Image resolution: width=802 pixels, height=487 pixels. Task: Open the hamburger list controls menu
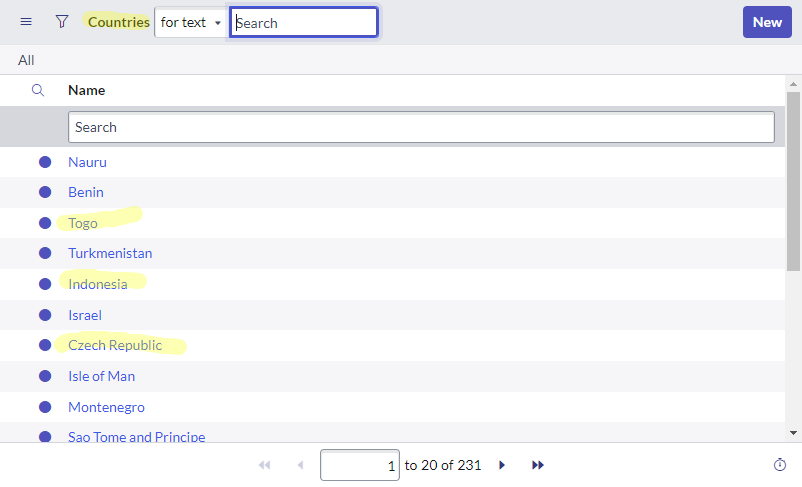[26, 22]
